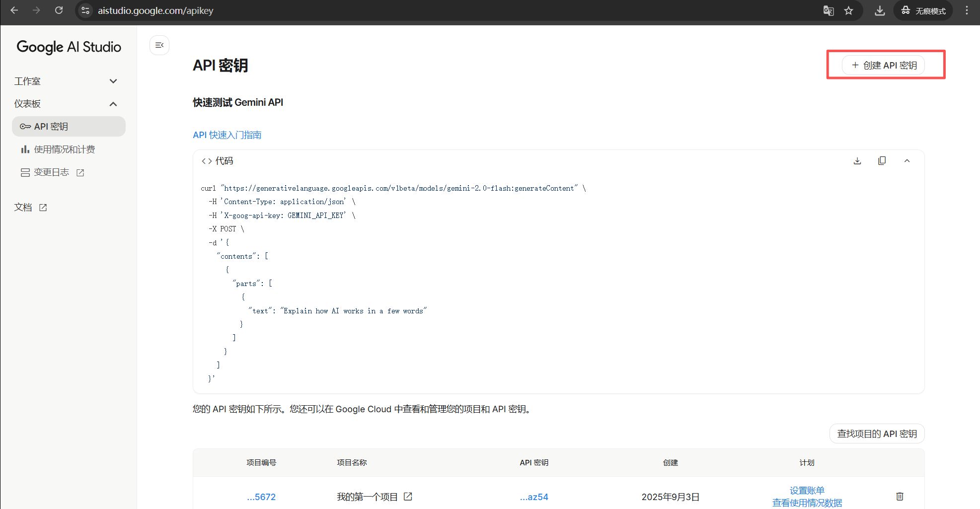
Task: Collapse the 代码 panel chevron
Action: 907,161
